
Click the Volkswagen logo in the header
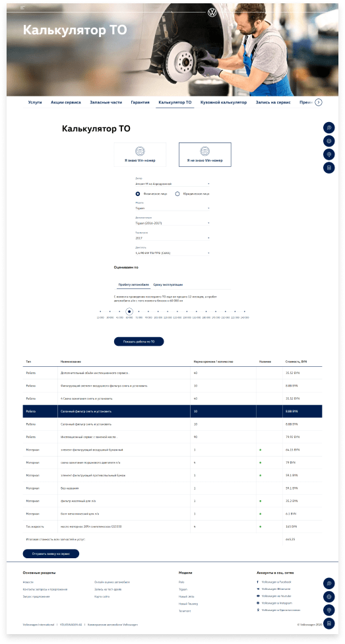point(212,13)
